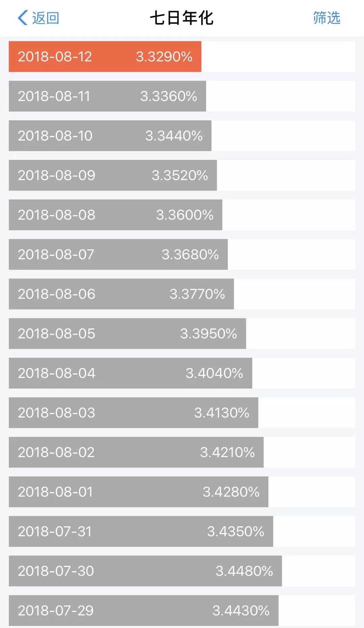Tap the 2018-08-10 row at 3.3440%
The image size is (364, 628).
pyautogui.click(x=110, y=136)
